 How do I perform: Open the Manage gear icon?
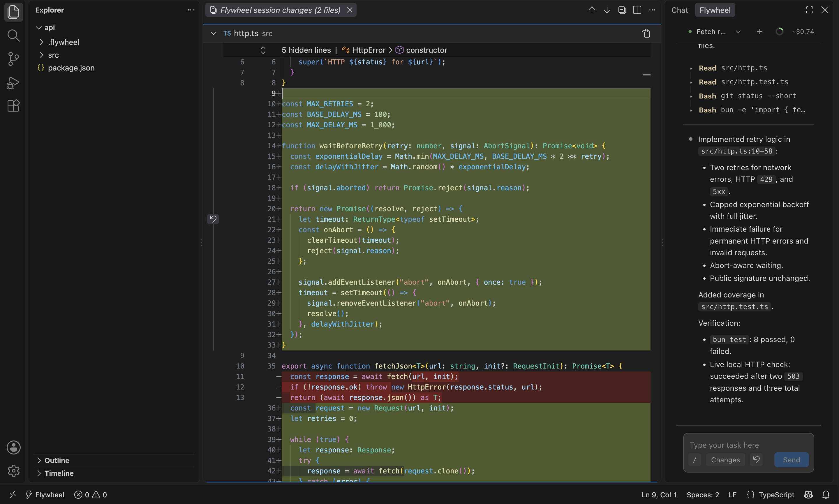pyautogui.click(x=13, y=471)
